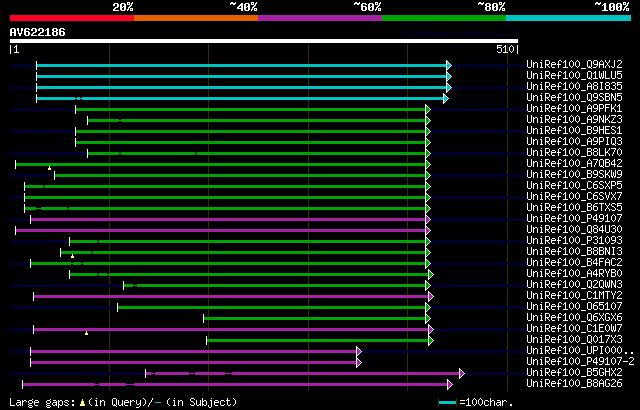This screenshot has width=640, height=410.
Task: Open hit label UniRef100_Q1WLU5
Action: (574, 75)
